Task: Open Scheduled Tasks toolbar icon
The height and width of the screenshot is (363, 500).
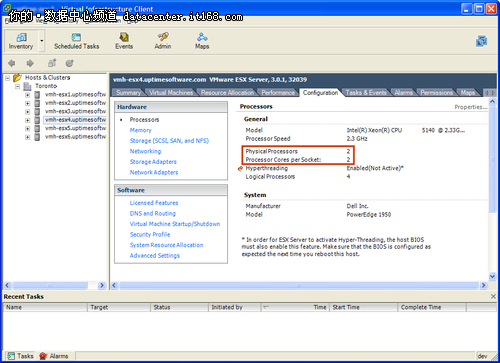Action: (76, 41)
